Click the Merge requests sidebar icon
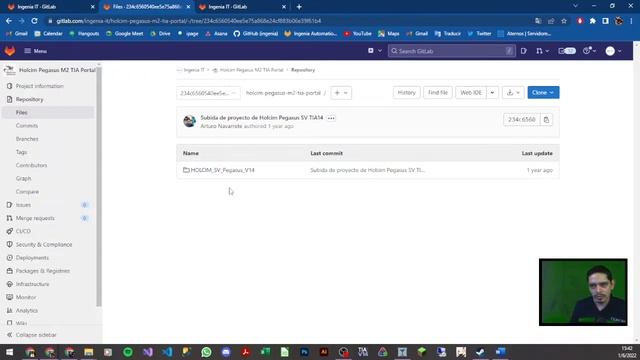This screenshot has width=640, height=360. 9,218
